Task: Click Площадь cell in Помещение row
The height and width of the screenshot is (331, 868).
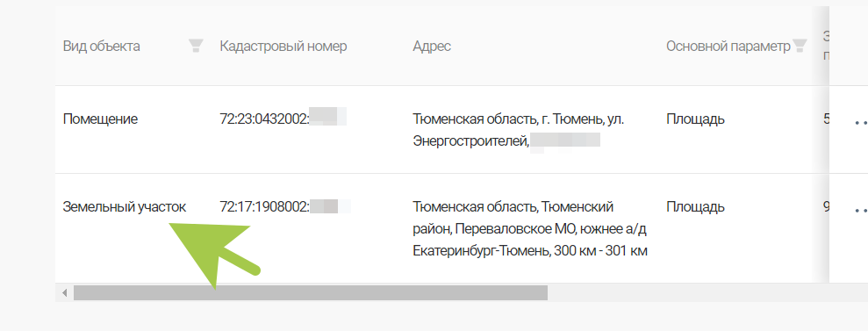Action: (695, 119)
